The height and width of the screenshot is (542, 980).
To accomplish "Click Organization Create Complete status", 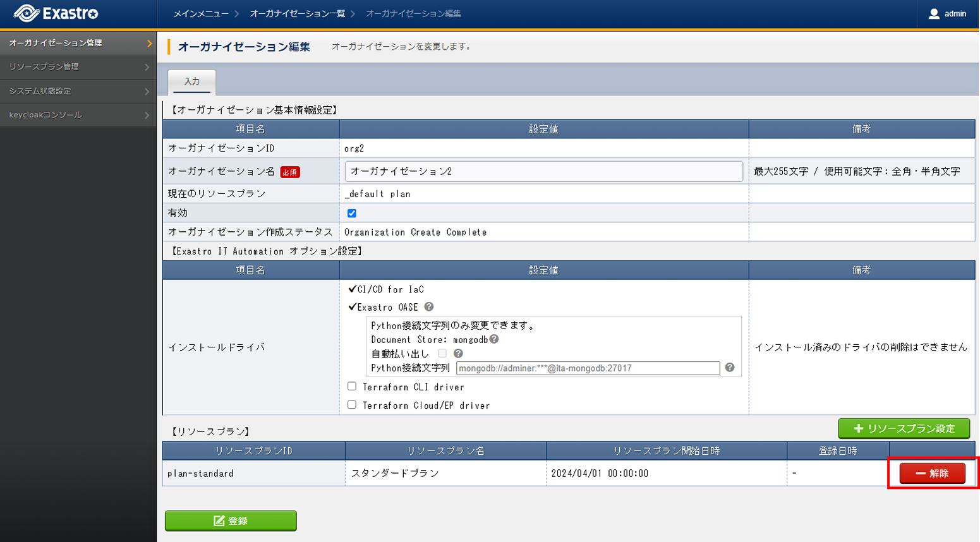I will pyautogui.click(x=416, y=232).
